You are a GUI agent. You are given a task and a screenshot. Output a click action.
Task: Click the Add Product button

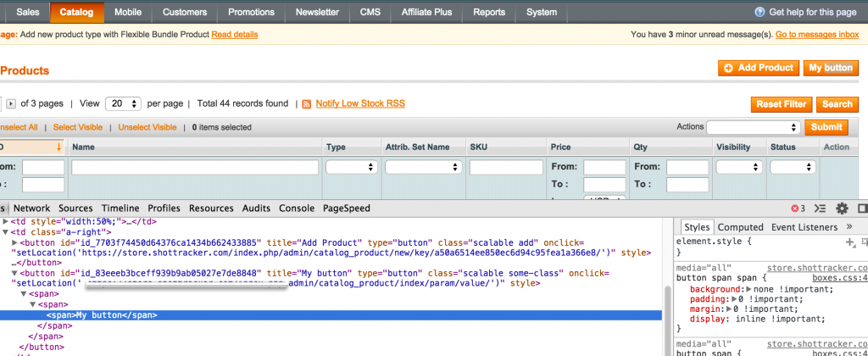coord(759,68)
